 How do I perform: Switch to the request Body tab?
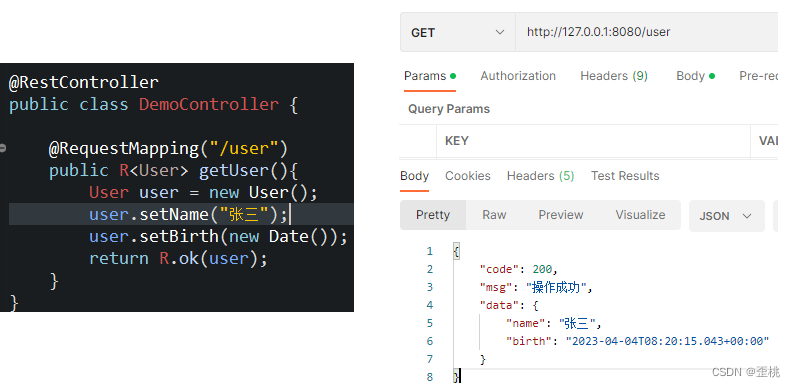tap(695, 76)
